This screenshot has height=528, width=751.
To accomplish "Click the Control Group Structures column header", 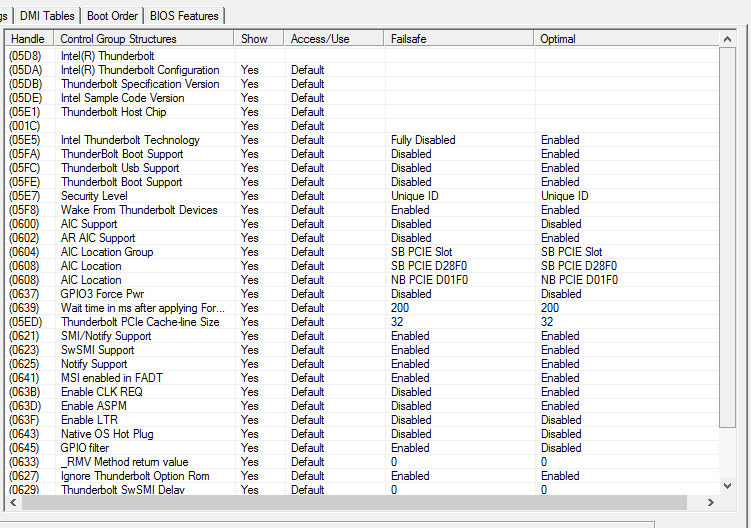I will (144, 39).
